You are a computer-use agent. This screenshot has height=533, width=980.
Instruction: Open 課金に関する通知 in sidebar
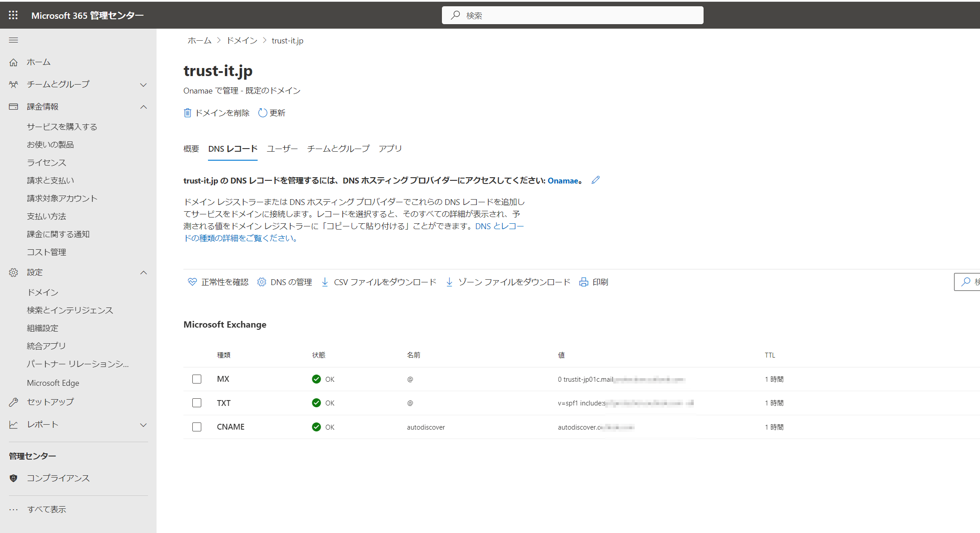(58, 234)
